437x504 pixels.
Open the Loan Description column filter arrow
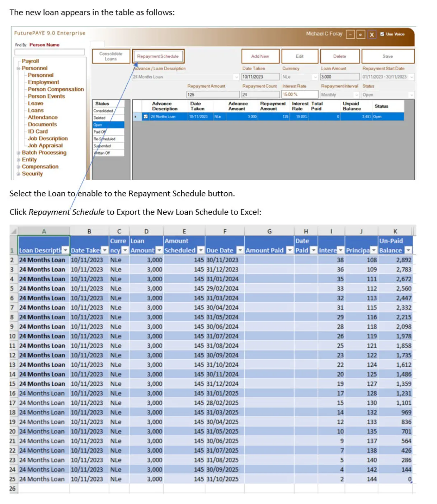pyautogui.click(x=65, y=250)
